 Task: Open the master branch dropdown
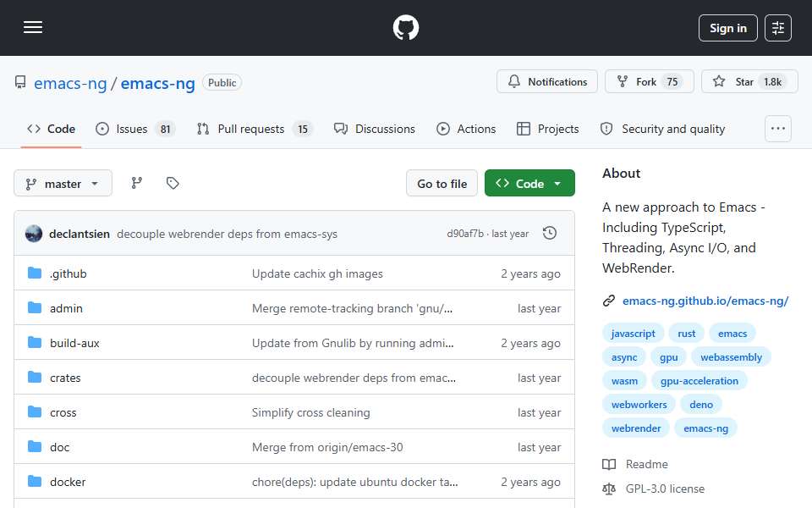click(x=63, y=184)
